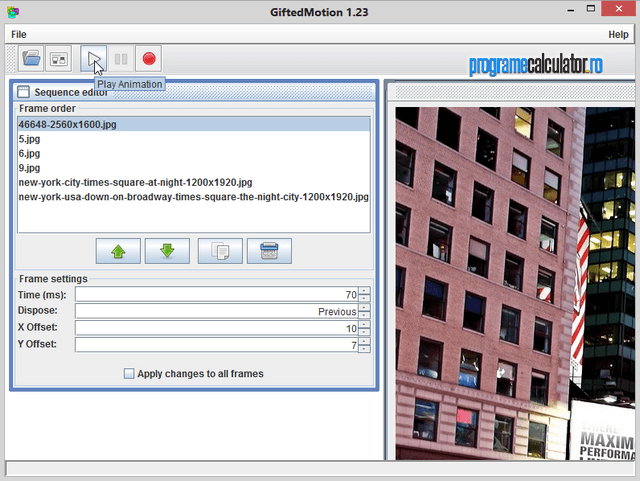Increase the Time (ms) value
Screen dimensions: 640x481
[364, 291]
